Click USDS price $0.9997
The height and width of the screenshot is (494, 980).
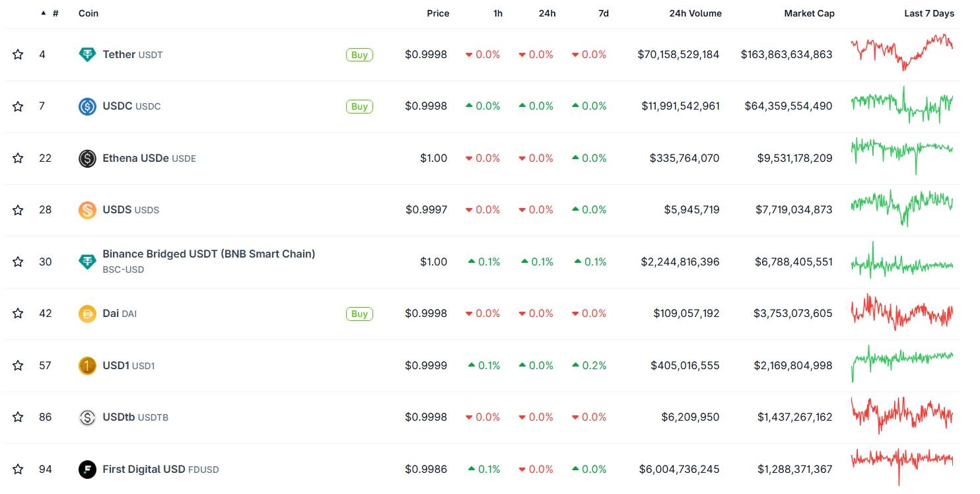427,210
